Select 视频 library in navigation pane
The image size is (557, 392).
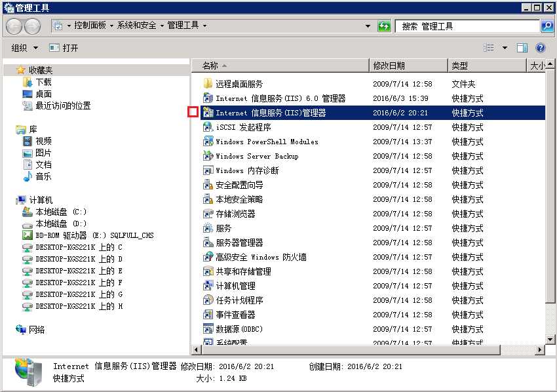(43, 141)
